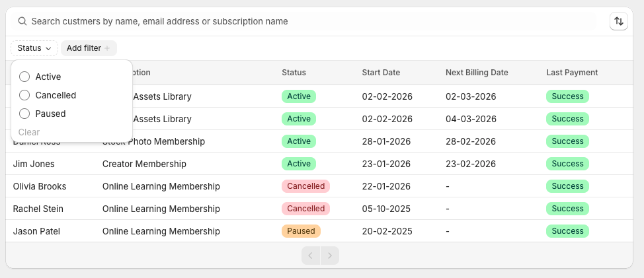The image size is (644, 278).
Task: Click the Paused badge for Jason Patel
Action: pos(301,231)
